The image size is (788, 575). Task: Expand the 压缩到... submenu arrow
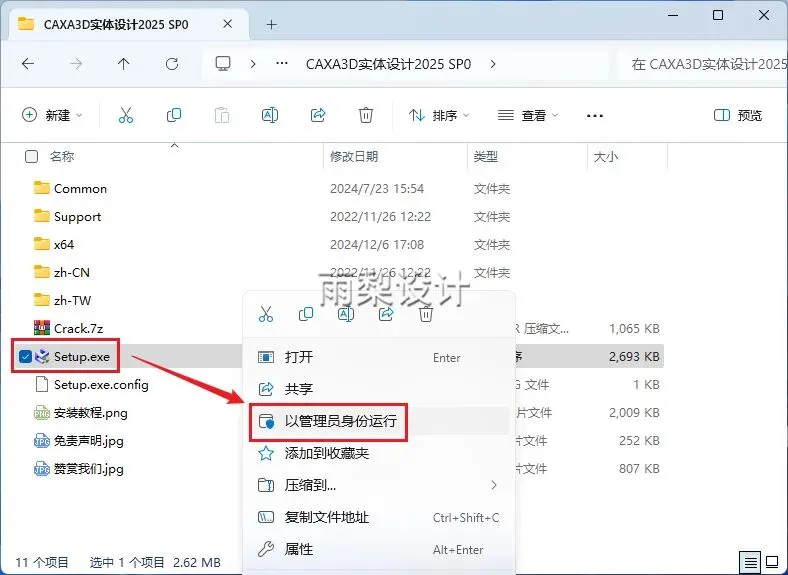tap(494, 485)
